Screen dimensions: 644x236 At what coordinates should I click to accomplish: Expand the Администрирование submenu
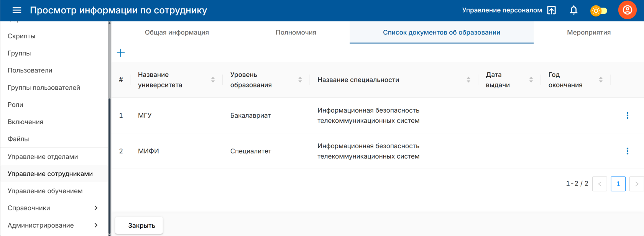pos(96,225)
